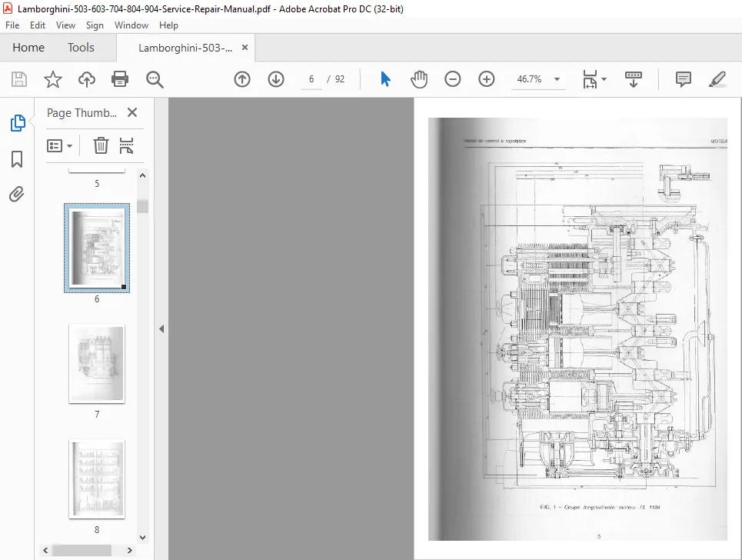The height and width of the screenshot is (560, 742).
Task: Click the Save file icon
Action: pos(19,79)
